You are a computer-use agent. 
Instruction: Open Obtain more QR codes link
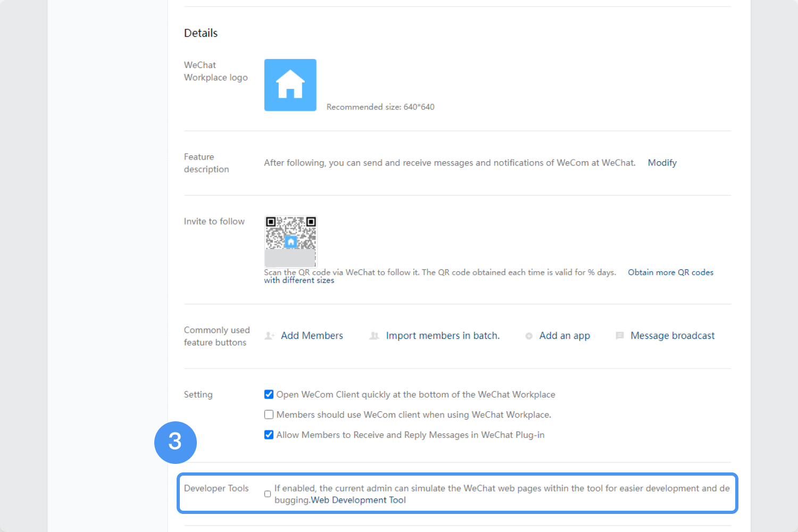tap(671, 272)
